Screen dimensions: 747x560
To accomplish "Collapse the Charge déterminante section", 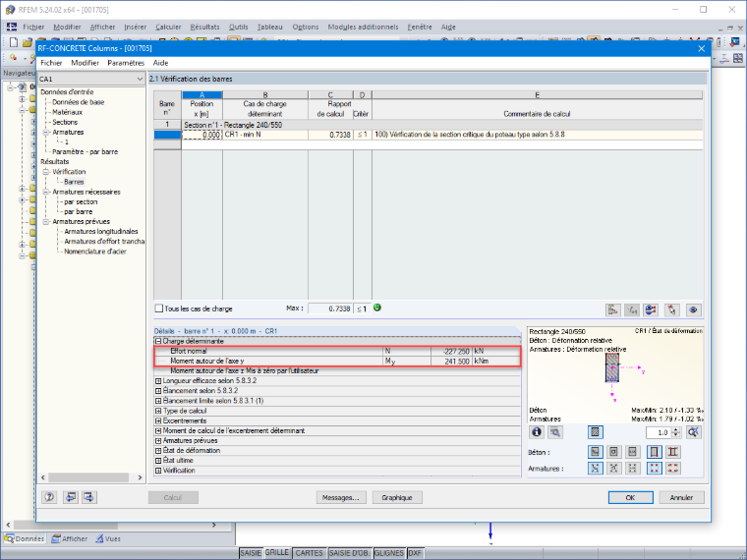I will [158, 341].
